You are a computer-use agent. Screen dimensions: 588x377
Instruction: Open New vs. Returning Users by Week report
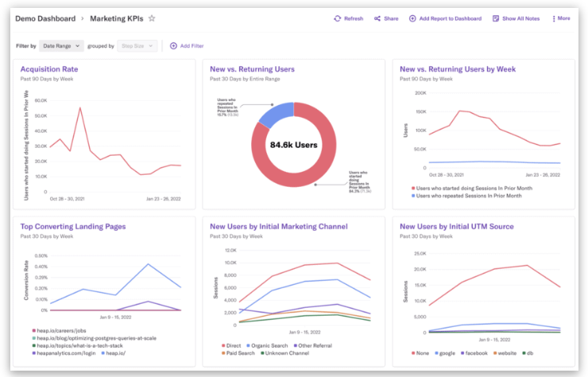pyautogui.click(x=458, y=69)
